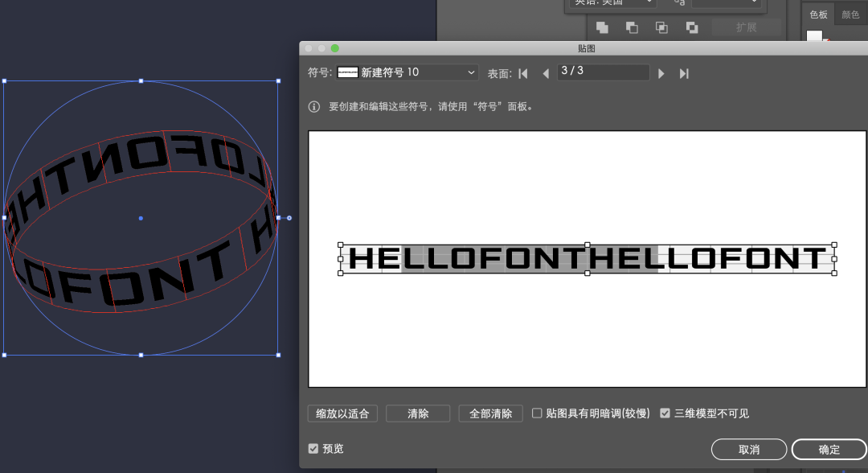Click the surface number field showing 3 / 3

pos(603,72)
